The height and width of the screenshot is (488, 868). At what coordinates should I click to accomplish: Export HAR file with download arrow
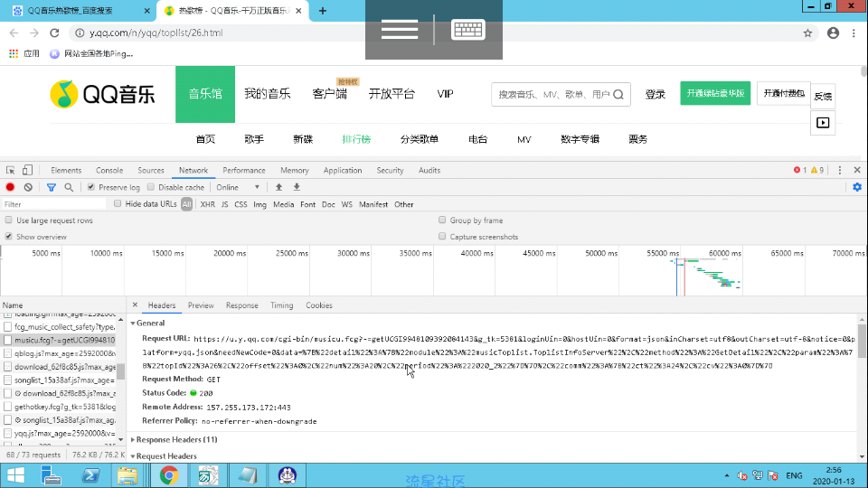tap(297, 188)
